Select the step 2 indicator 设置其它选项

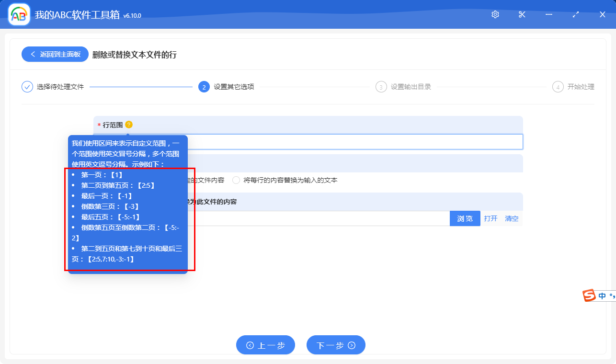204,87
